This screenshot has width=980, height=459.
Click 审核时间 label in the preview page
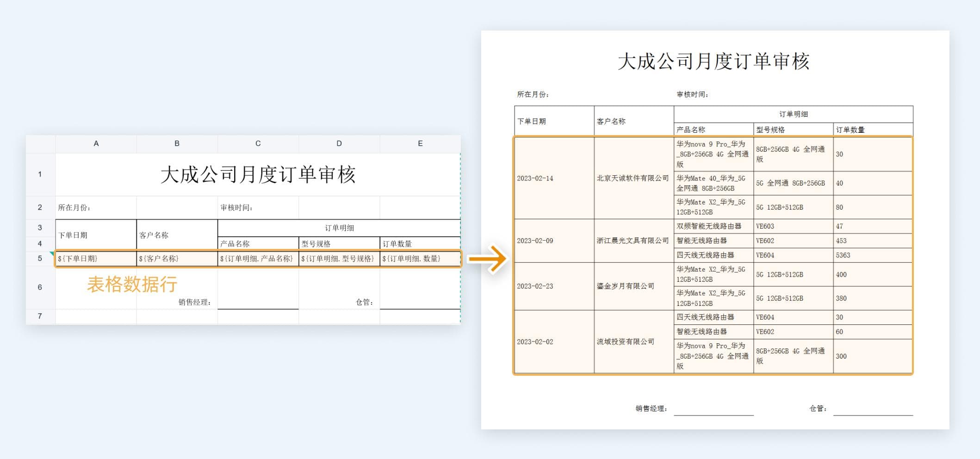[x=693, y=94]
